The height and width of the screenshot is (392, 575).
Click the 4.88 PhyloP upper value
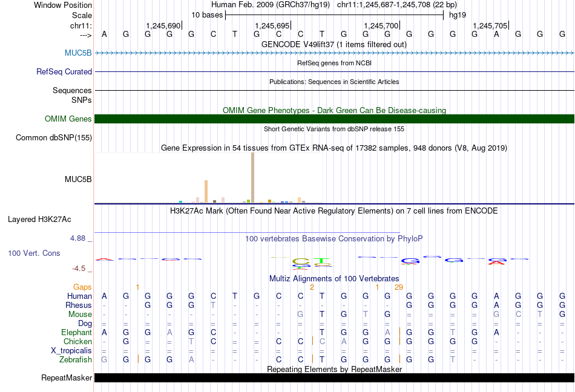[77, 238]
